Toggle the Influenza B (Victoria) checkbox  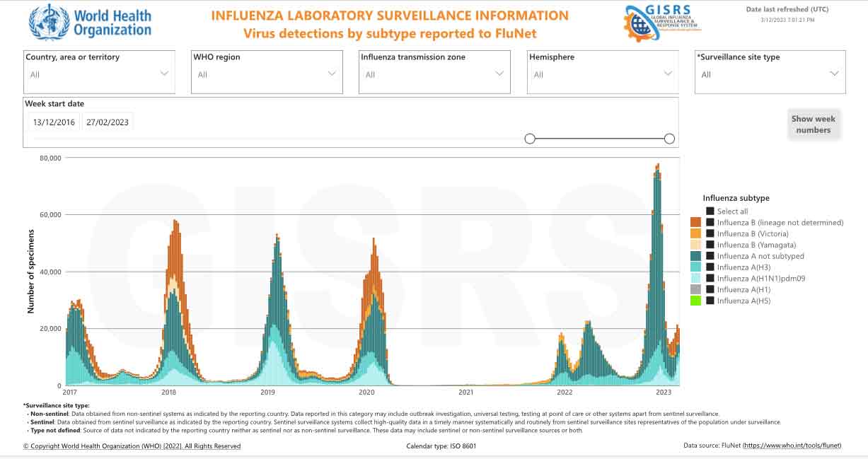pyautogui.click(x=710, y=233)
